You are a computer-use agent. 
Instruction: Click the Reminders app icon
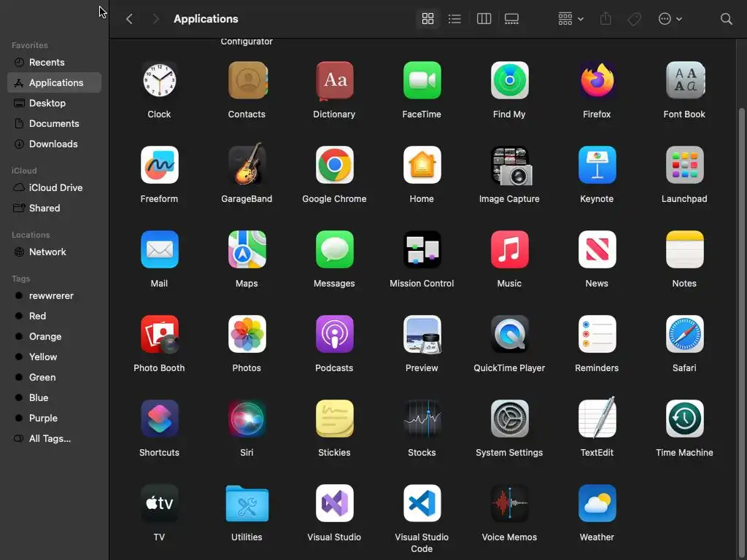click(x=597, y=334)
